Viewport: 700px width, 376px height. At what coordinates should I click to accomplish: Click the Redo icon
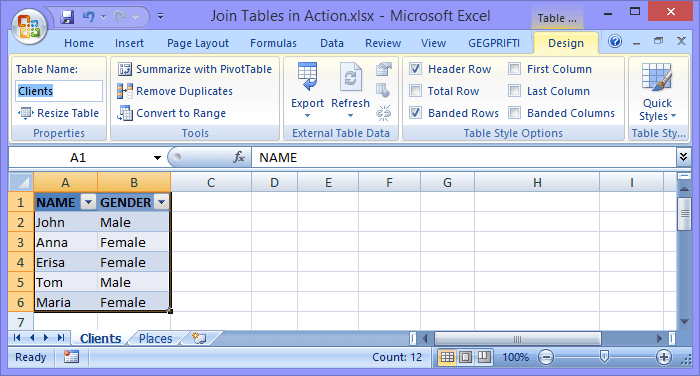tap(121, 17)
